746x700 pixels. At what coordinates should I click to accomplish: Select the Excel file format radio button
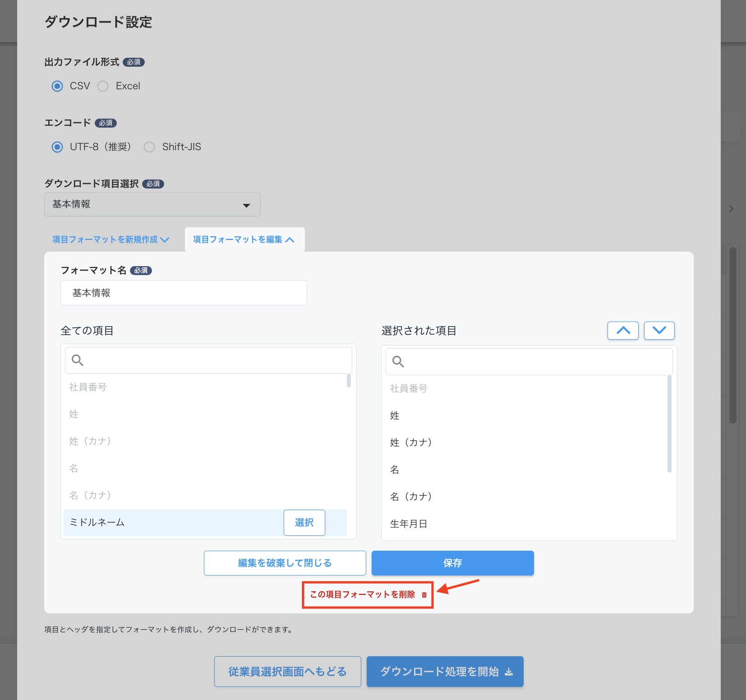coord(103,86)
